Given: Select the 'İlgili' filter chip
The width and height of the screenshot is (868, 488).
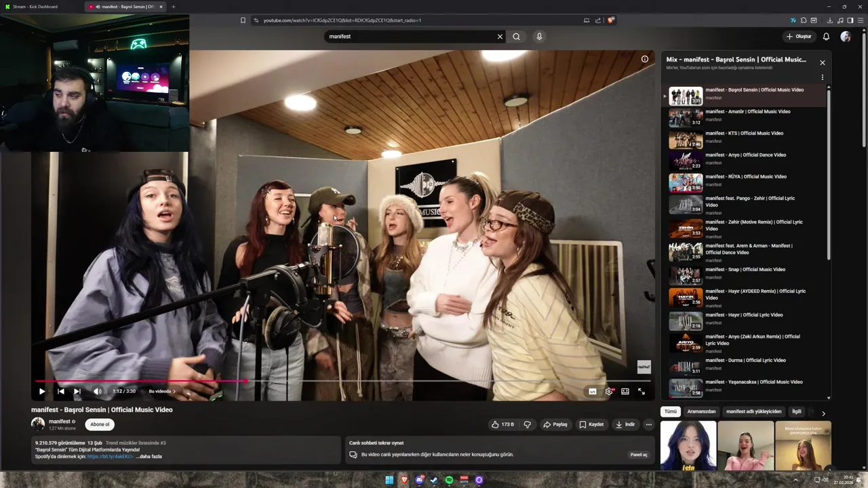Looking at the screenshot, I should [x=797, y=411].
